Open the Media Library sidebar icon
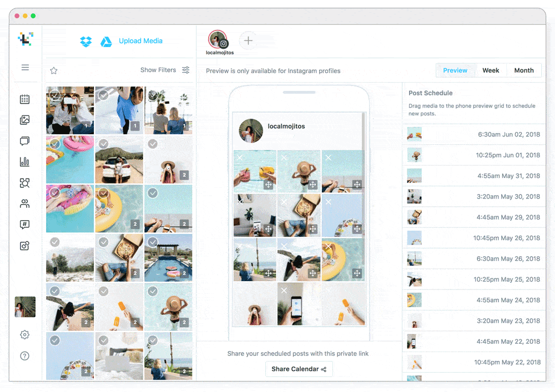This screenshot has height=392, width=555. 25,120
